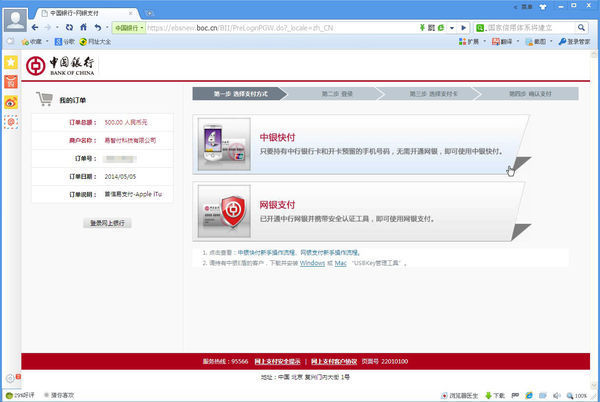Click the 扩展 extensions toolbar item
This screenshot has width=600, height=402.
click(469, 42)
